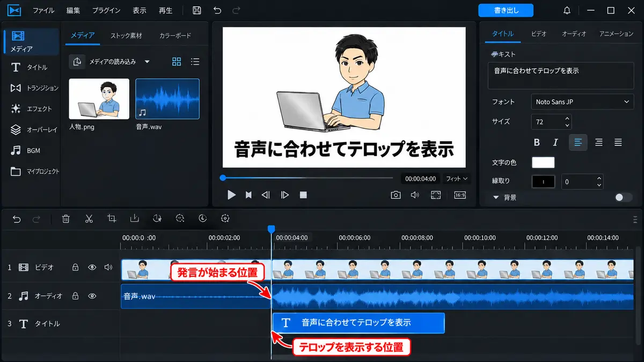Switch to ビデオ properties tab
This screenshot has width=644, height=362.
[x=539, y=33]
